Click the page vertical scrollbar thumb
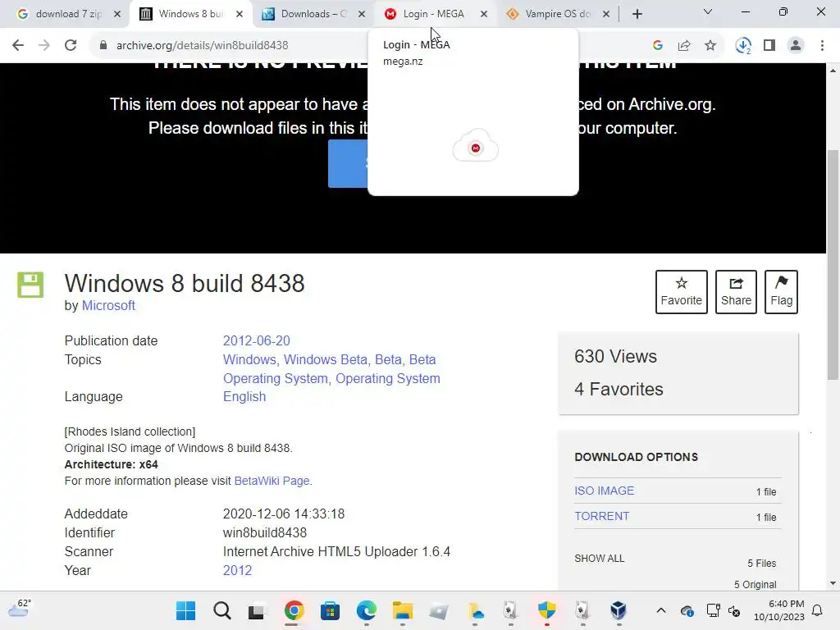The width and height of the screenshot is (840, 630). tap(833, 265)
